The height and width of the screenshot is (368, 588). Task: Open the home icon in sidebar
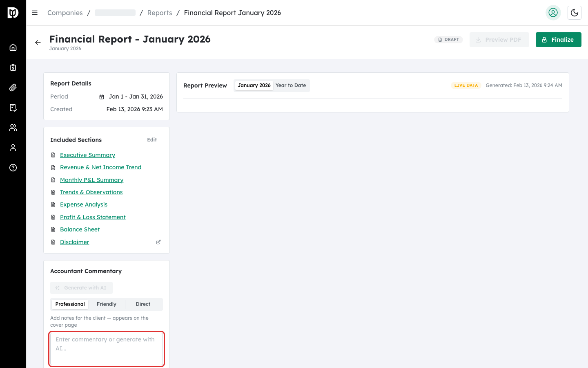(13, 47)
